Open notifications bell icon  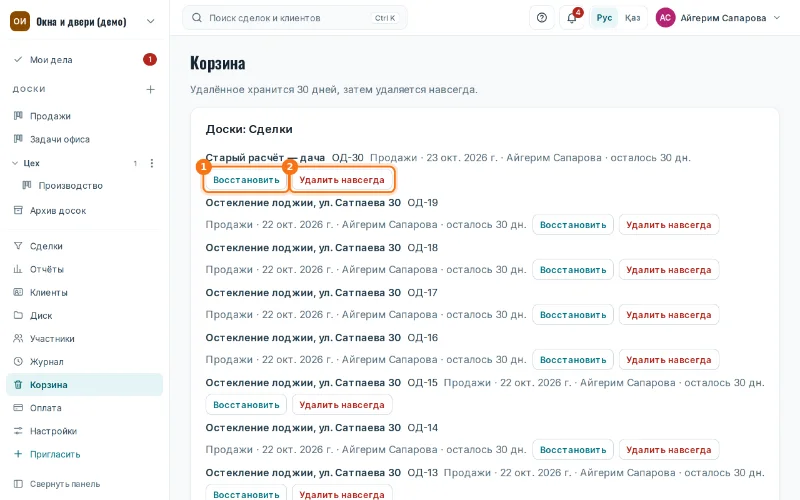click(571, 18)
